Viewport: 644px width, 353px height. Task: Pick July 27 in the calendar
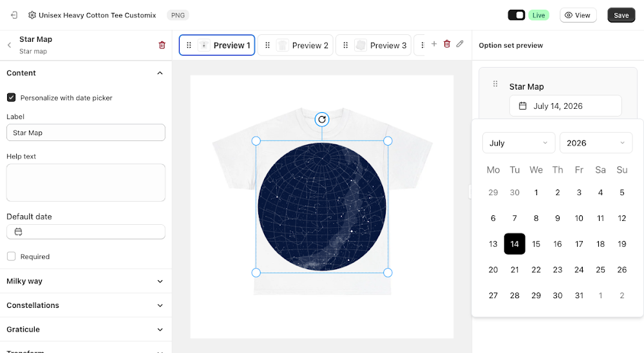(493, 296)
